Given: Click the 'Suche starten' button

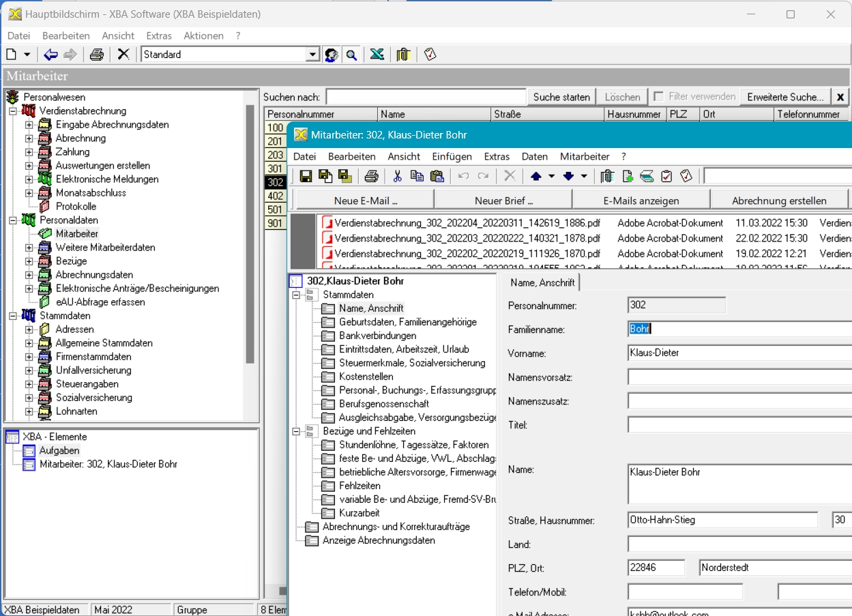Looking at the screenshot, I should coord(561,97).
